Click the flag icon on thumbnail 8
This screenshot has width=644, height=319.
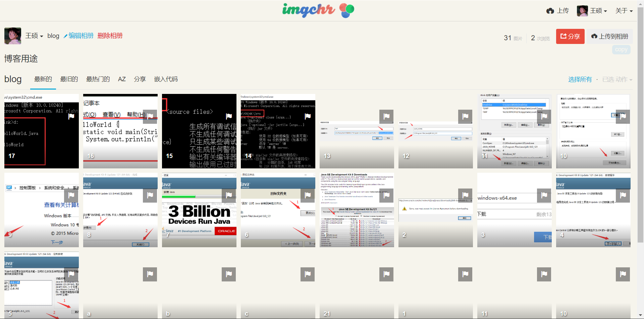(150, 195)
